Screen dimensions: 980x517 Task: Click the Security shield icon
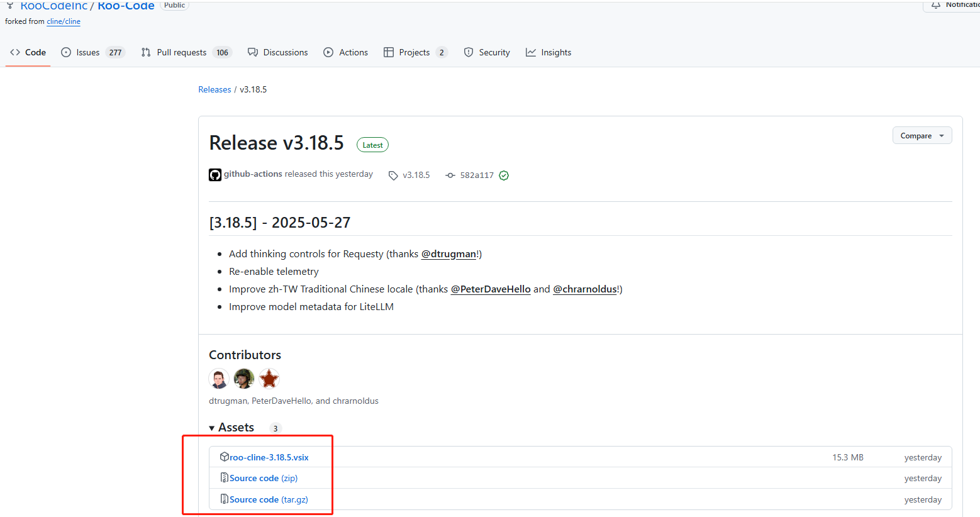pyautogui.click(x=469, y=52)
